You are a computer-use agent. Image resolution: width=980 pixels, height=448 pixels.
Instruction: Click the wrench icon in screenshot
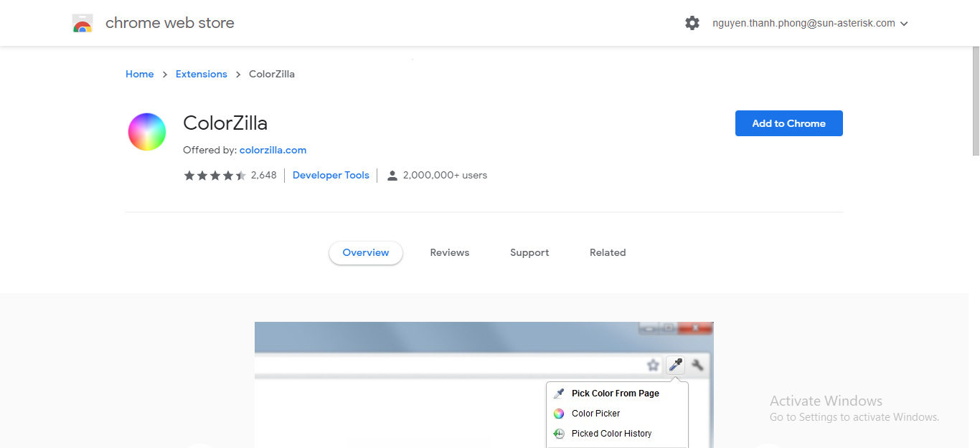pyautogui.click(x=697, y=365)
